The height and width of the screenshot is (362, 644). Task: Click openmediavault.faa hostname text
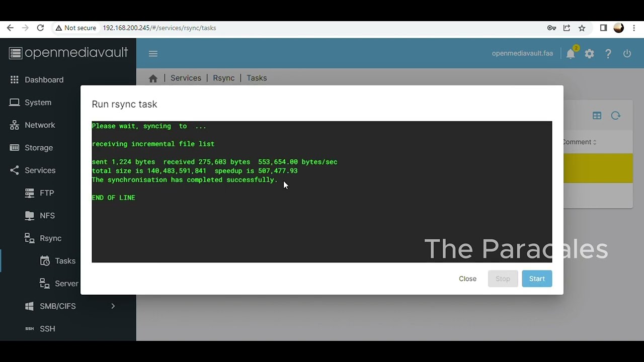(522, 53)
